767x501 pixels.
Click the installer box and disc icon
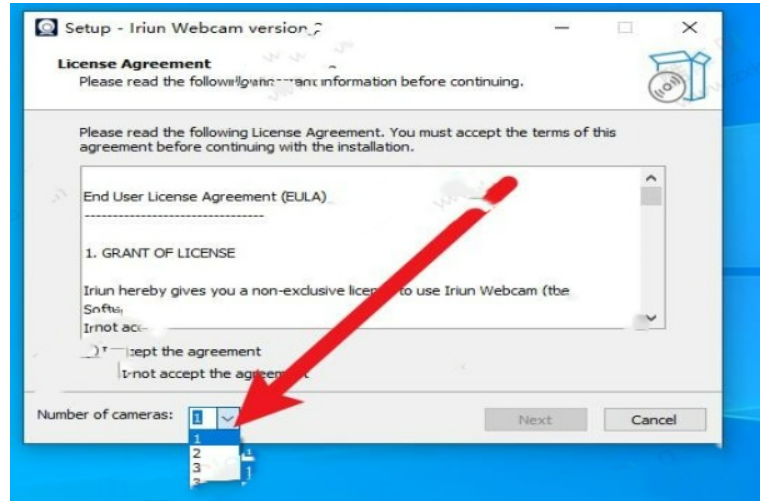678,76
